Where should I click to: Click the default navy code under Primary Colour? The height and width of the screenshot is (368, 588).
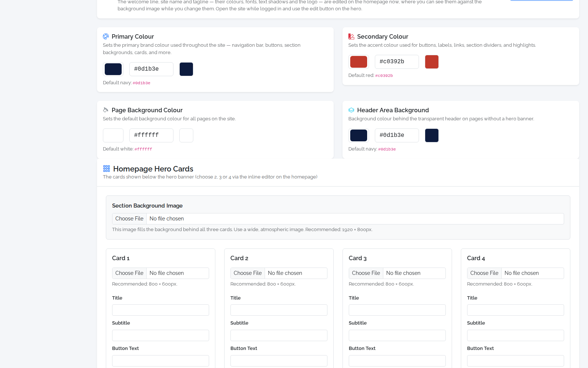[x=141, y=83]
